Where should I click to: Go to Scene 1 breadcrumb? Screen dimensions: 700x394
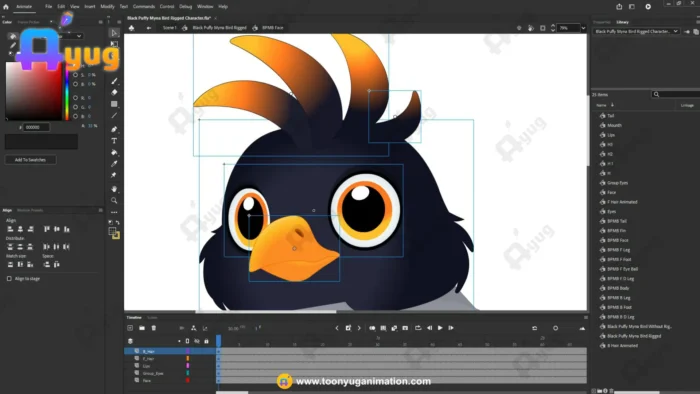pyautogui.click(x=170, y=28)
